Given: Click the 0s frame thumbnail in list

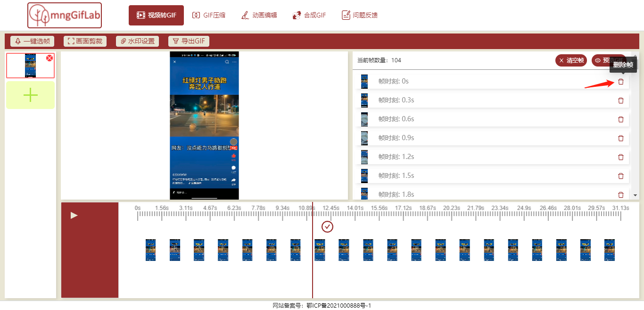Looking at the screenshot, I should coord(364,81).
